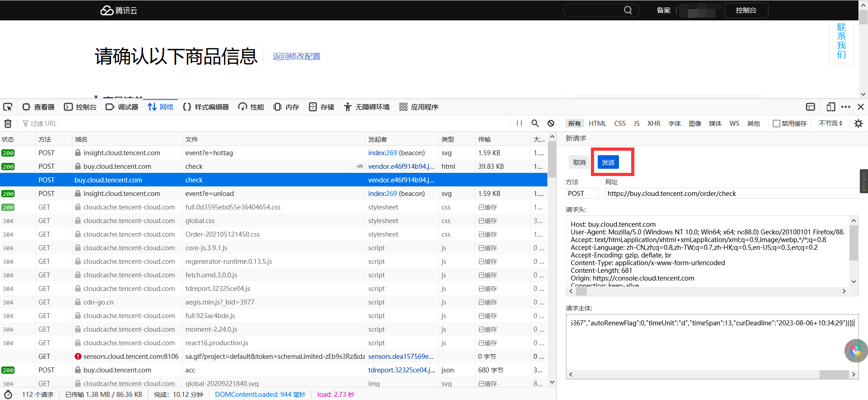868x400 pixels.
Task: Click the request list scroll down arrow
Action: coord(552,382)
